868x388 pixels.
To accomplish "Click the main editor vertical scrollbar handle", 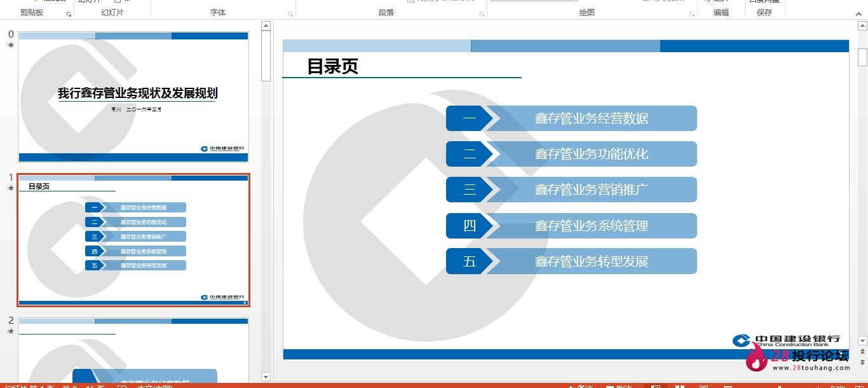I will click(862, 57).
